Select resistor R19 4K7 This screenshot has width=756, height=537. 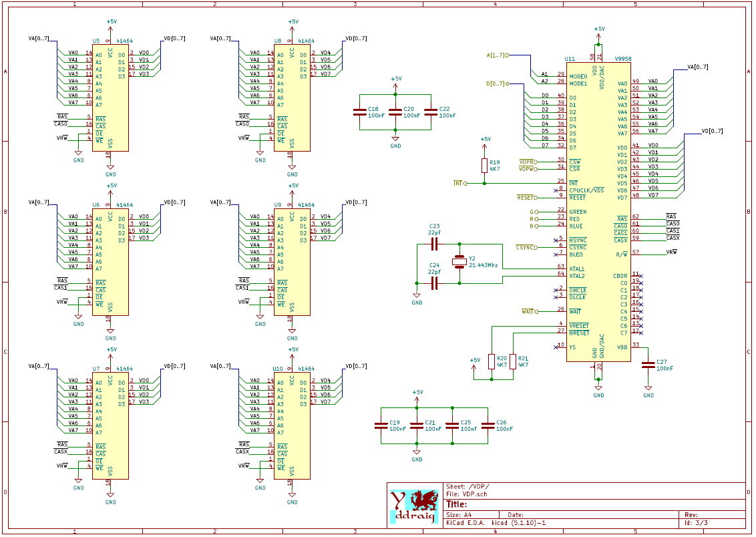[x=484, y=166]
